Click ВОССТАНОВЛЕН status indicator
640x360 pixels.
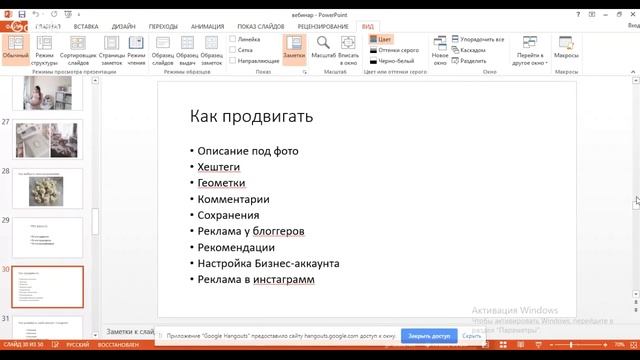tap(118, 345)
